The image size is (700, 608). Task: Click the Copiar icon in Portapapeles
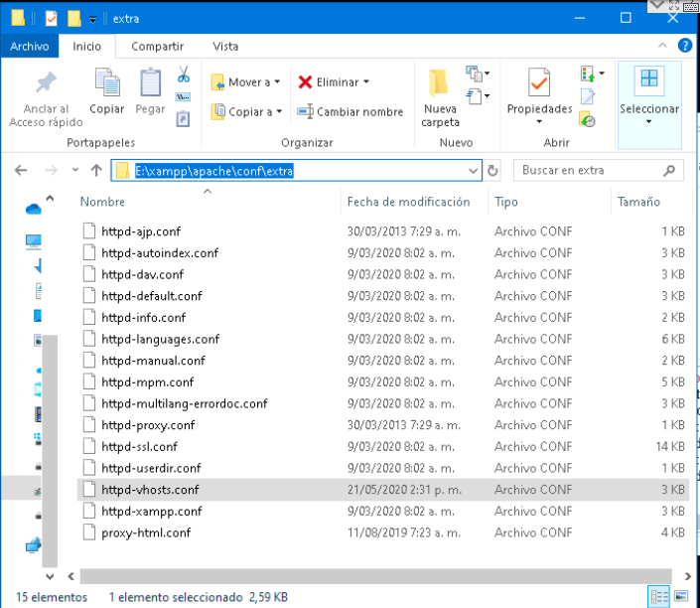[107, 82]
